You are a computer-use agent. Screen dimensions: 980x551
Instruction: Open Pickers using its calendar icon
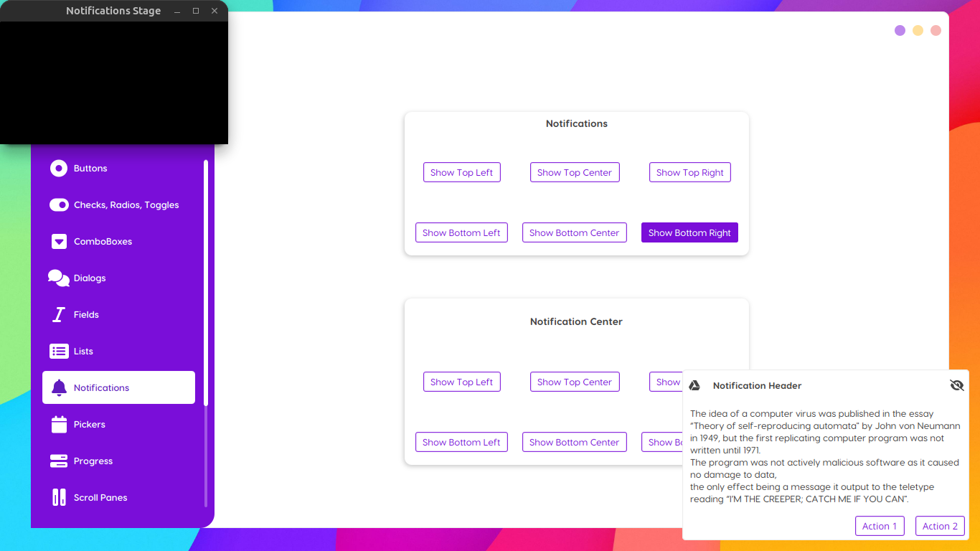[x=59, y=424]
